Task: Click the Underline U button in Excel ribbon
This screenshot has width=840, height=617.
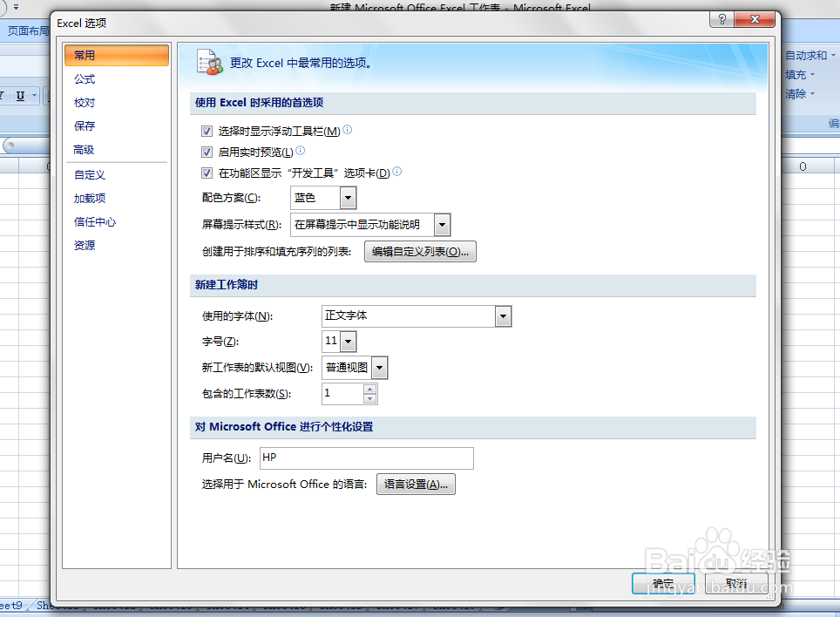Action: 20,96
